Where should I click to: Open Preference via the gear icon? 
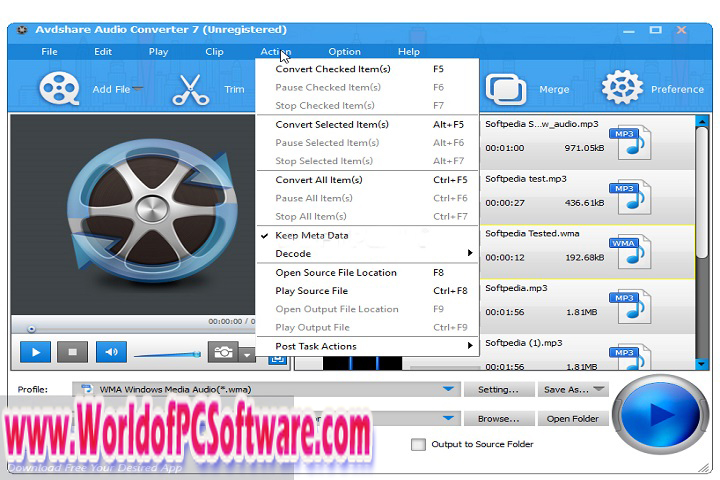pyautogui.click(x=622, y=88)
